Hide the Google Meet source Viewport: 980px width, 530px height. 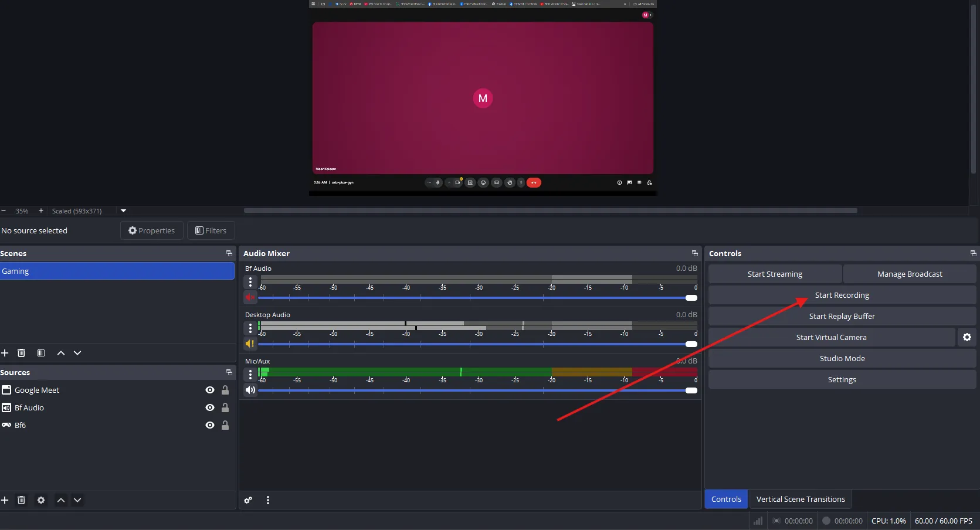coord(210,390)
